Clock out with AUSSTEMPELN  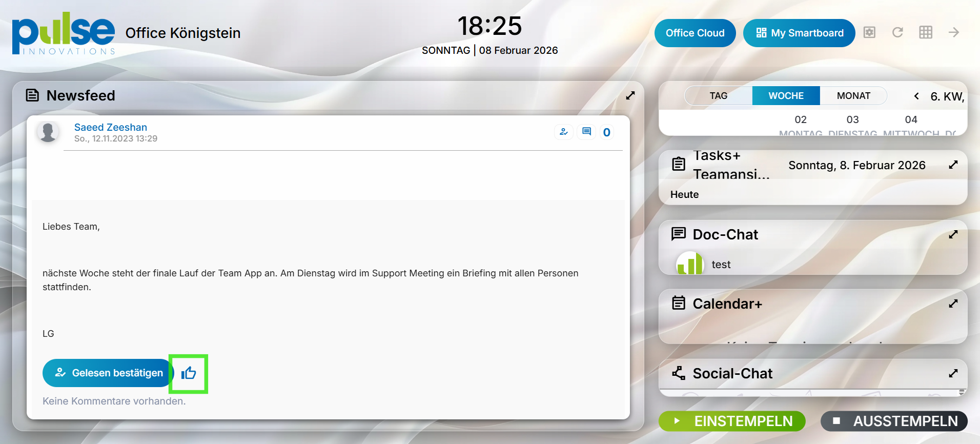pos(894,421)
